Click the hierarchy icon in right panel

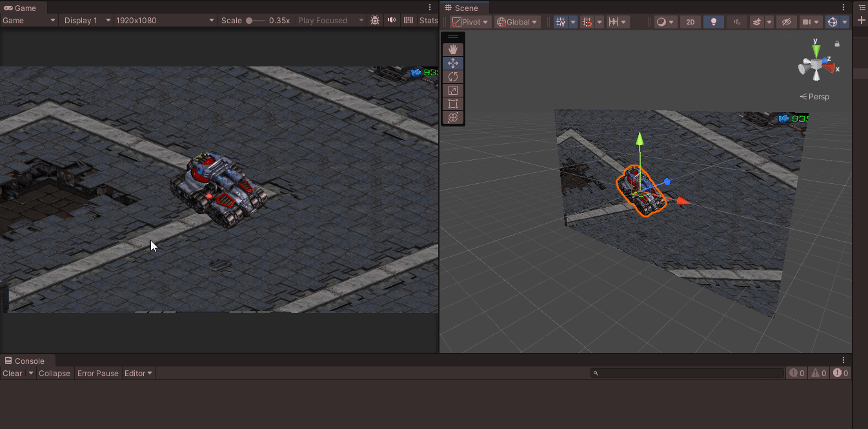[862, 8]
